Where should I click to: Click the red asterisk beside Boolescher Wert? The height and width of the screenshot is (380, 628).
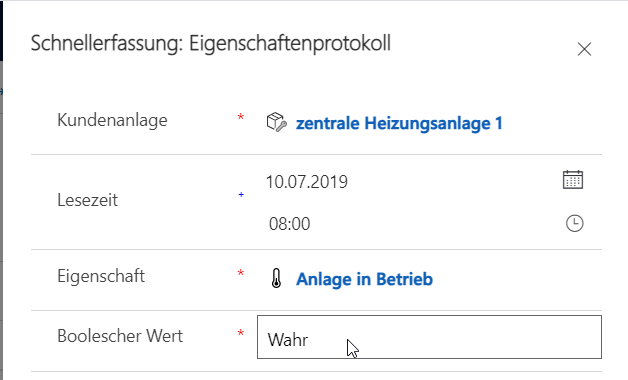[241, 333]
